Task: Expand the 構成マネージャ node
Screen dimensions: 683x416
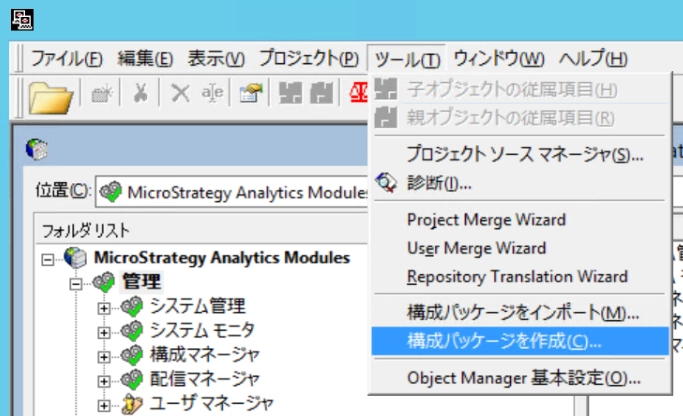Action: pyautogui.click(x=104, y=357)
